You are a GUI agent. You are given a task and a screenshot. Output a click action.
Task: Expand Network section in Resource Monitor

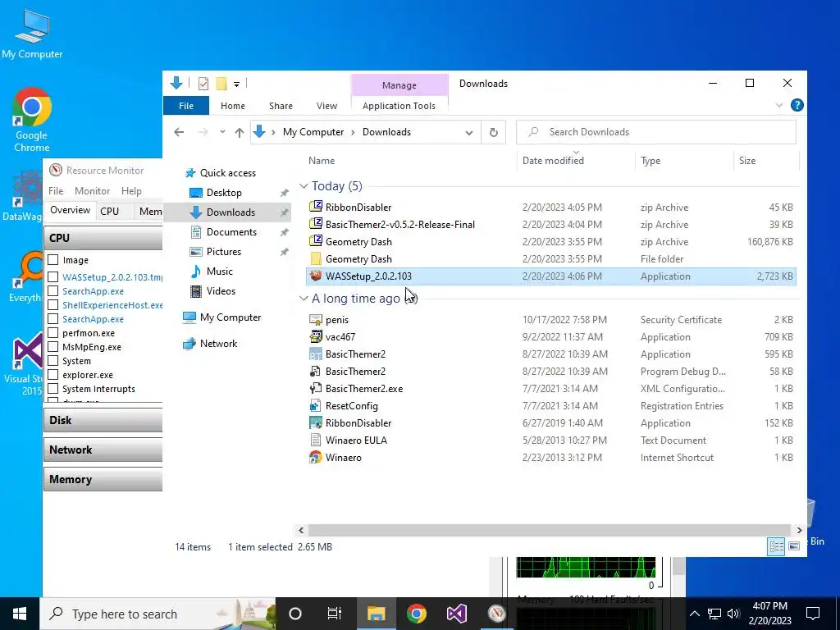coord(103,450)
